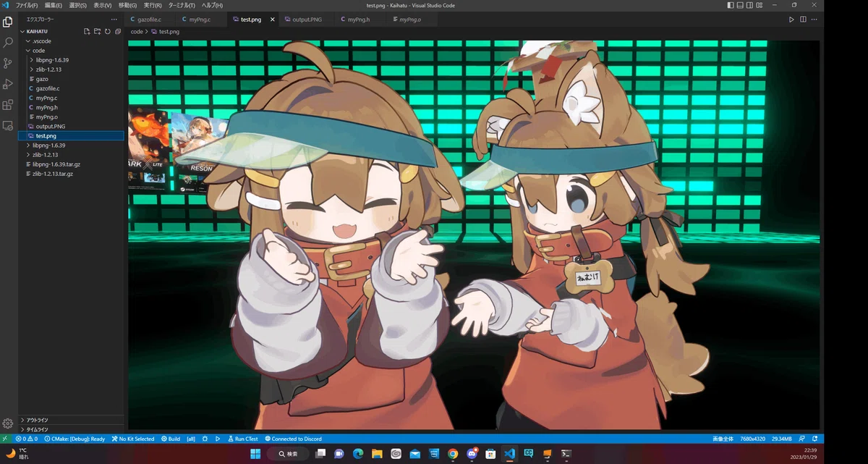Expand the タイムライン timeline section
The height and width of the screenshot is (464, 868).
(71, 429)
